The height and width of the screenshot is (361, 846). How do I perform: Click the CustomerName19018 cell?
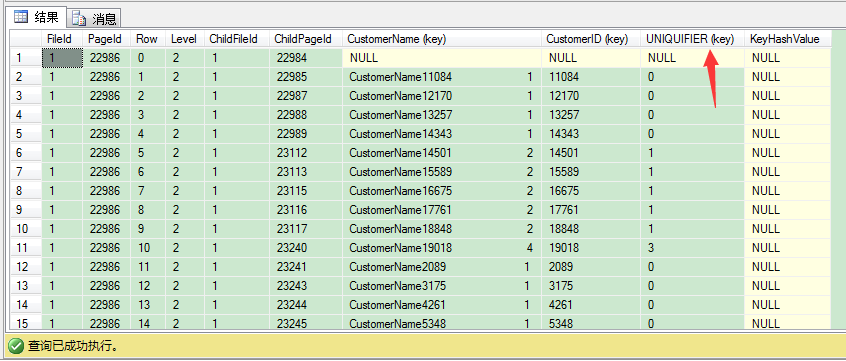tap(442, 248)
